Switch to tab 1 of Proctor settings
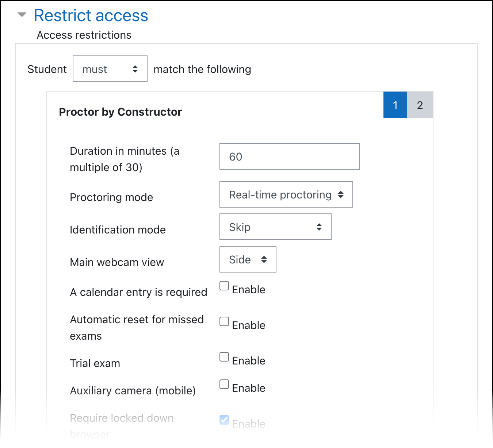The height and width of the screenshot is (448, 493). (395, 105)
